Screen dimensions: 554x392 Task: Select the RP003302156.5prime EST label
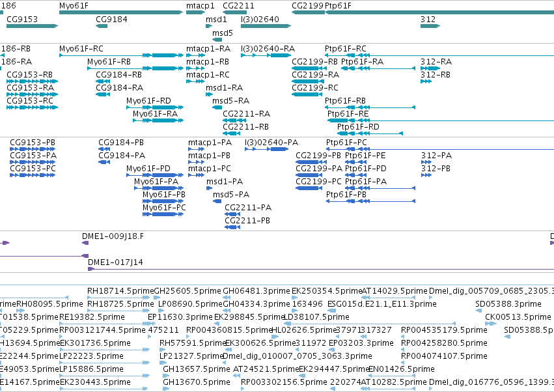tap(284, 382)
